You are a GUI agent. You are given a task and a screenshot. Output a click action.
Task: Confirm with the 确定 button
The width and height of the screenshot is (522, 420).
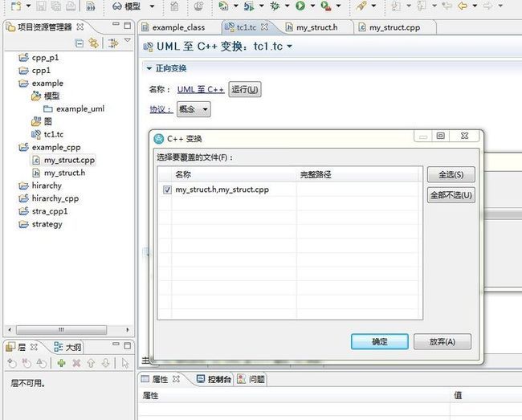[x=380, y=341]
